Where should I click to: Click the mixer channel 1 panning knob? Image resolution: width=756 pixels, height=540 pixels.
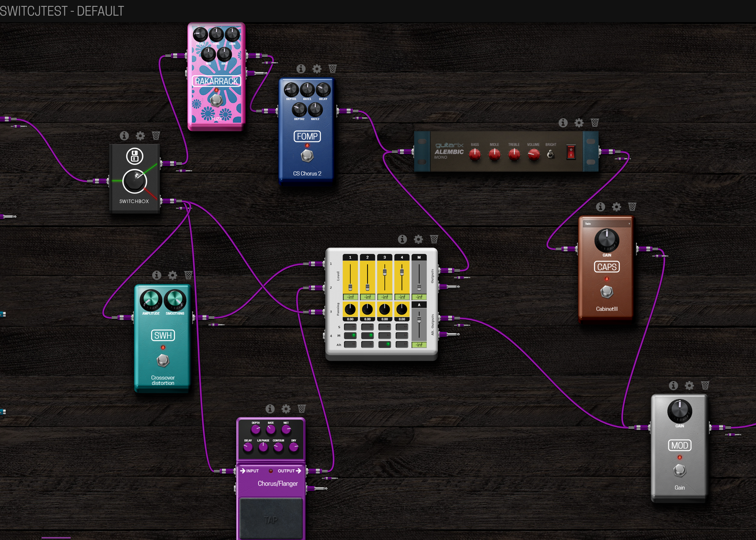(350, 309)
